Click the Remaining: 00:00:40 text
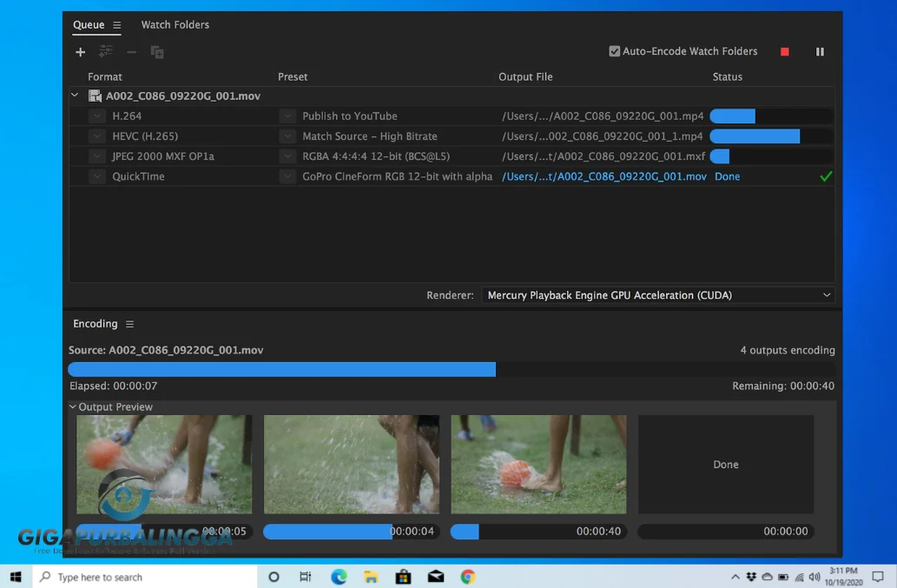This screenshot has width=897, height=588. [x=783, y=386]
